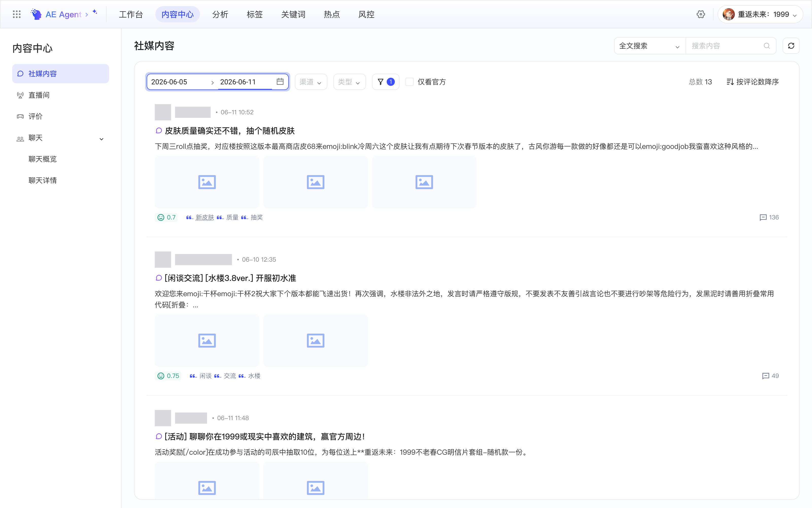Open post titled 皮肤质量确实还不错，抽个随机皮肤

pos(230,131)
